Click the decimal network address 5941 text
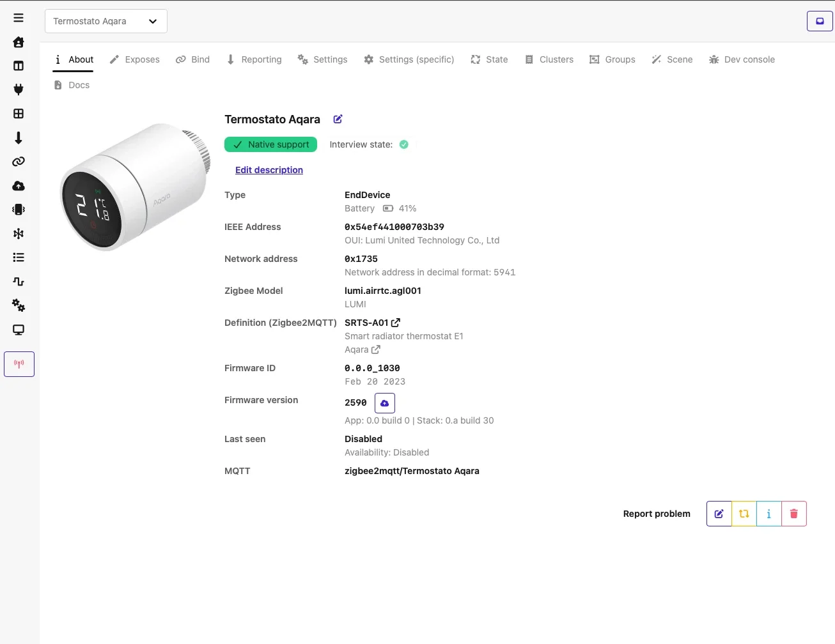Screen dimensions: 835x644 tap(430, 272)
